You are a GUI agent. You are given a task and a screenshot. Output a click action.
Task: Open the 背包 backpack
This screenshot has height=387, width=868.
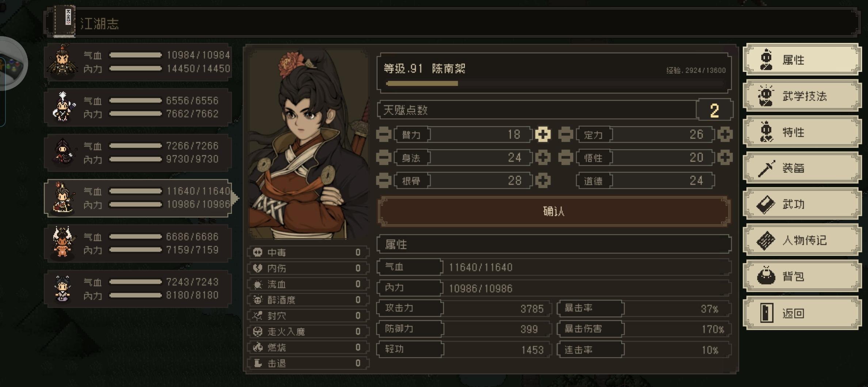(x=802, y=276)
